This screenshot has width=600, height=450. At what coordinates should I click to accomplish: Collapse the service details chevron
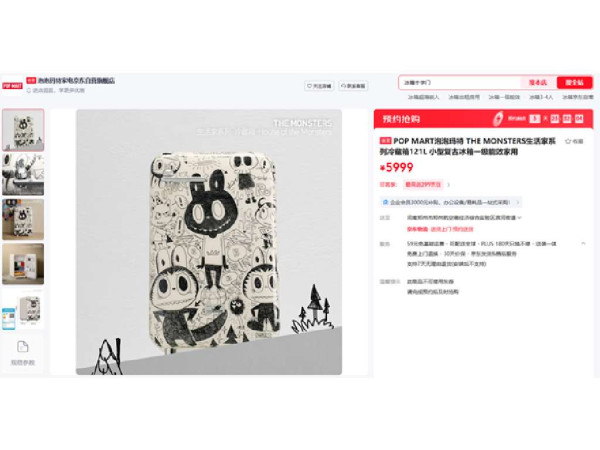tap(583, 243)
